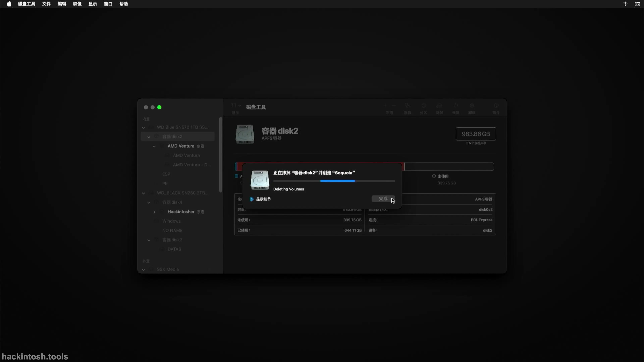Click the erase progress bar

point(334,181)
